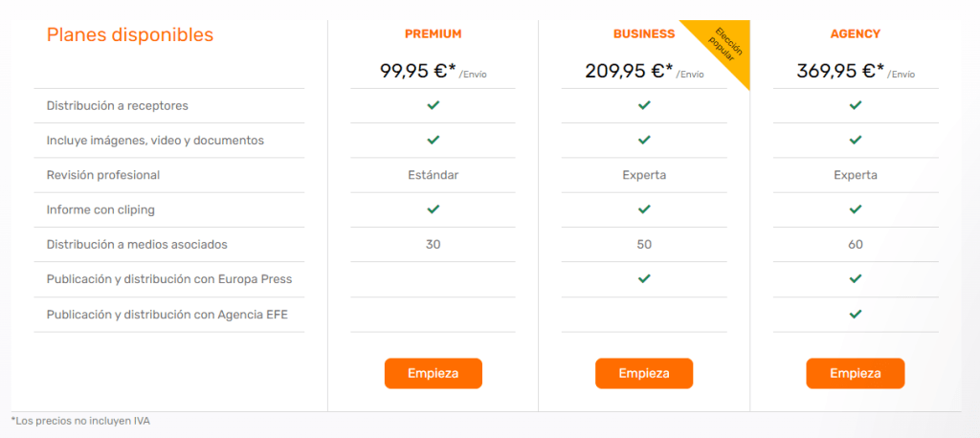980x438 pixels.
Task: Click the Premium plan Empieza button
Action: coord(434,373)
